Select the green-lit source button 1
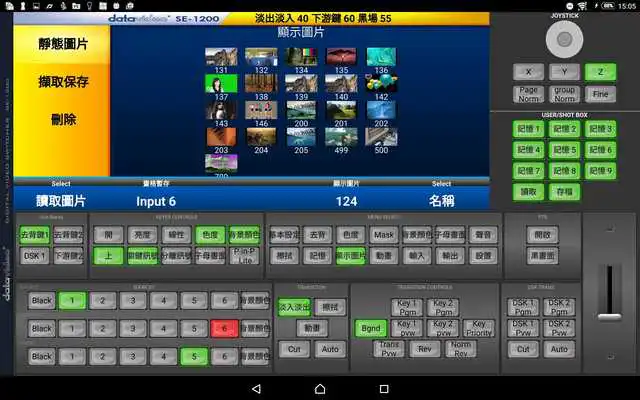This screenshot has width=640, height=400. pyautogui.click(x=72, y=301)
